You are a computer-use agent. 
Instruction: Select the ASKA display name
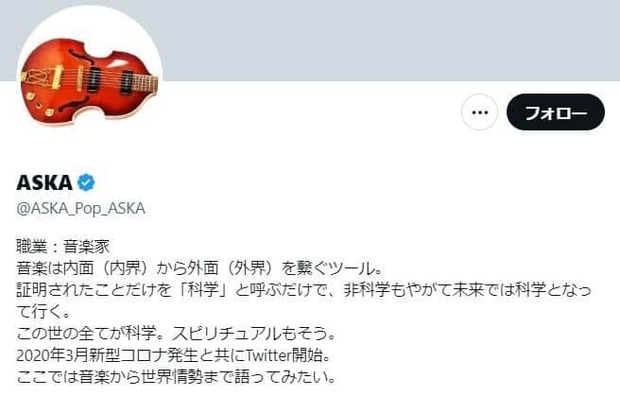(x=44, y=183)
